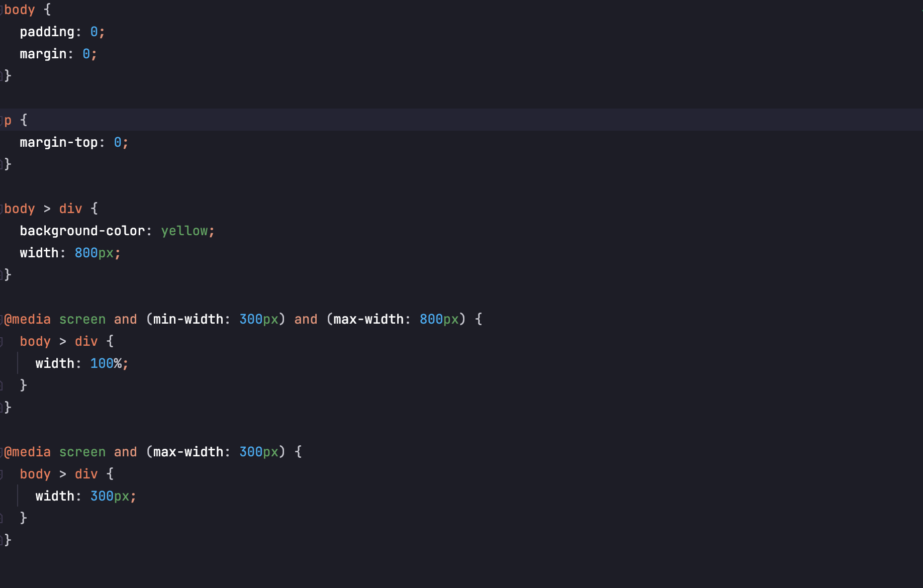Select the "yellow" color value

[x=184, y=231]
